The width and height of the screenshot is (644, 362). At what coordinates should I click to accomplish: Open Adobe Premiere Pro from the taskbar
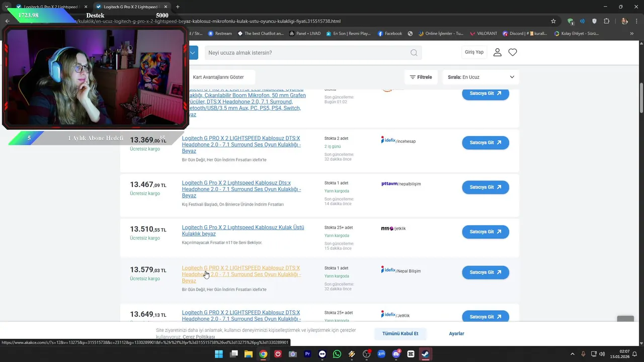[307, 354]
